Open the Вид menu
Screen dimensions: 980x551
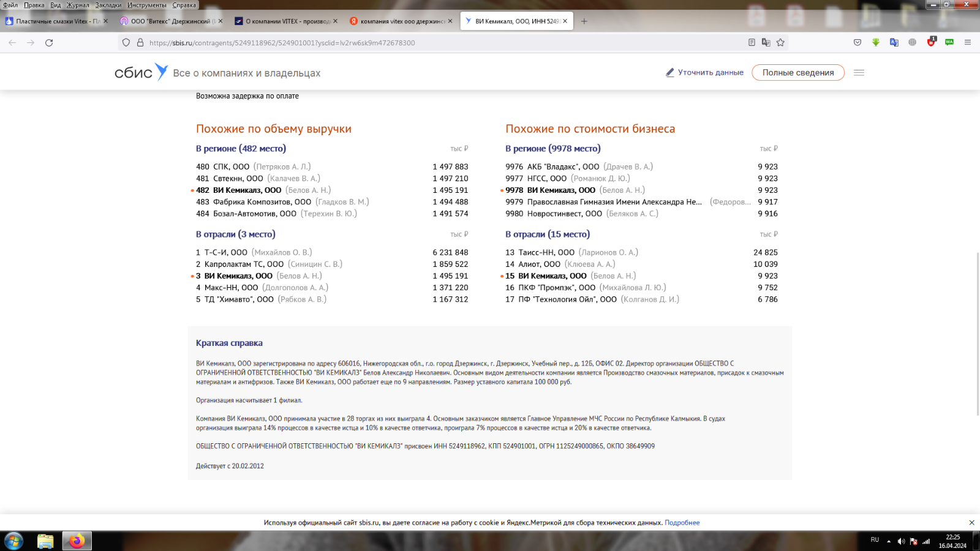pos(56,5)
